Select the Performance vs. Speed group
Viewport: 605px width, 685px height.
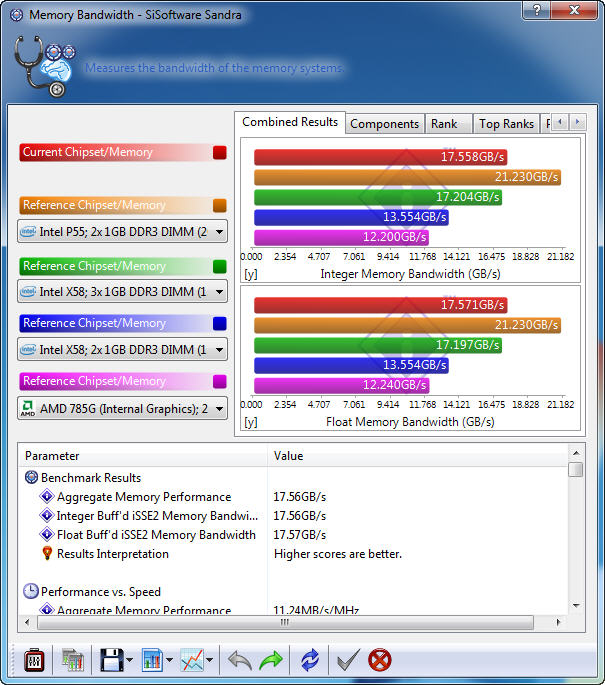point(293,592)
